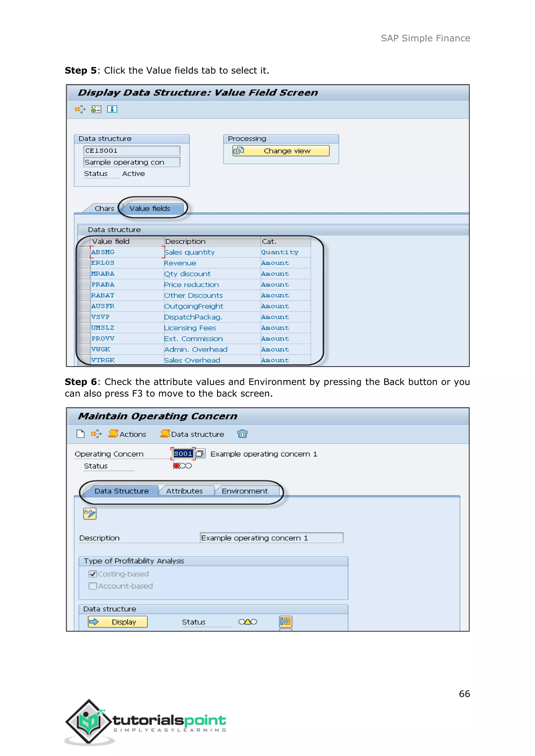Click the icon next to the Create icon
Viewport: 535px width, 756px height.
[96, 434]
